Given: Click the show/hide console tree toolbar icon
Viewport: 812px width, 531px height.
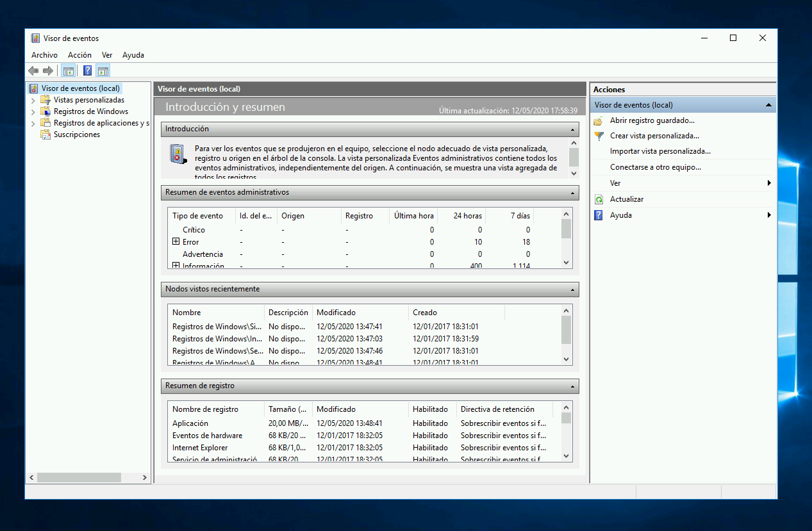Looking at the screenshot, I should pyautogui.click(x=68, y=70).
